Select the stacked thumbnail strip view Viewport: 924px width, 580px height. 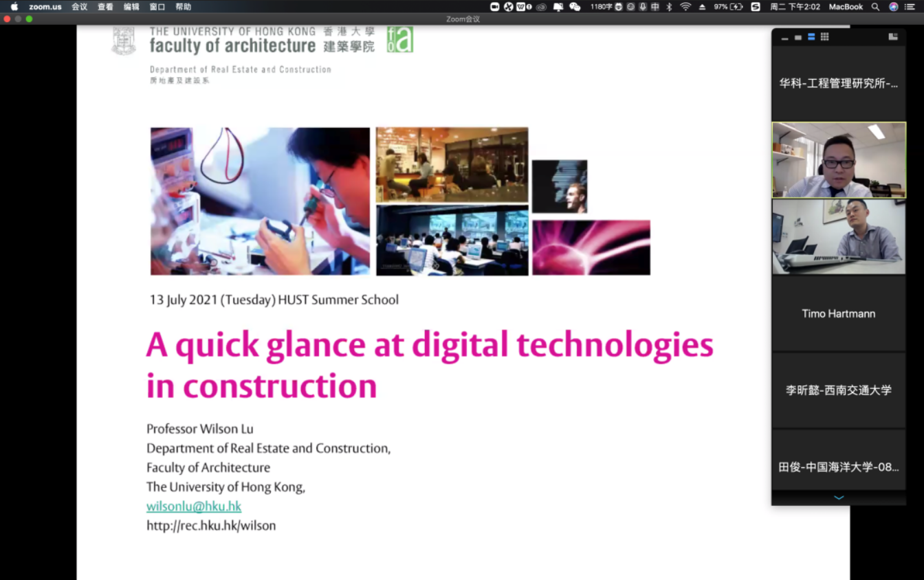(811, 37)
